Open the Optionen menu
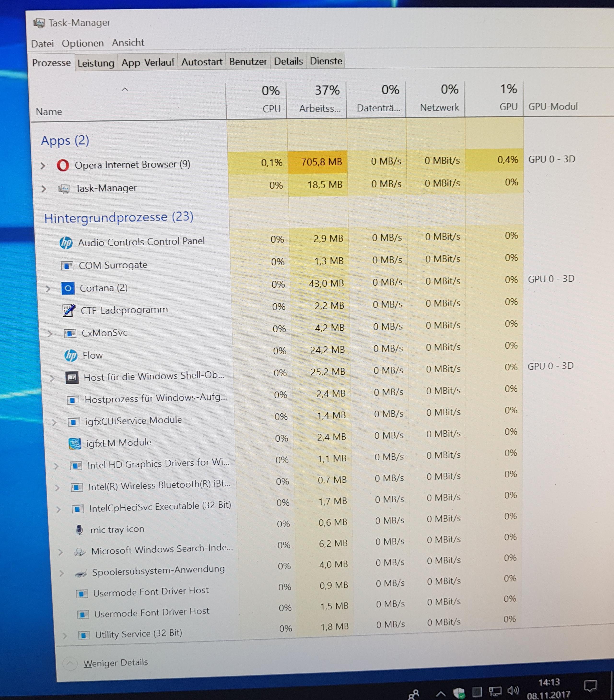 [x=82, y=43]
